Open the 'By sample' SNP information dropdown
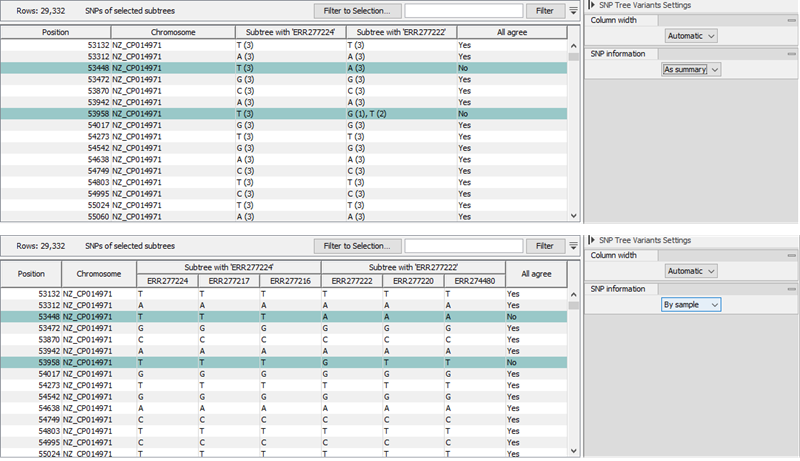 pos(691,305)
